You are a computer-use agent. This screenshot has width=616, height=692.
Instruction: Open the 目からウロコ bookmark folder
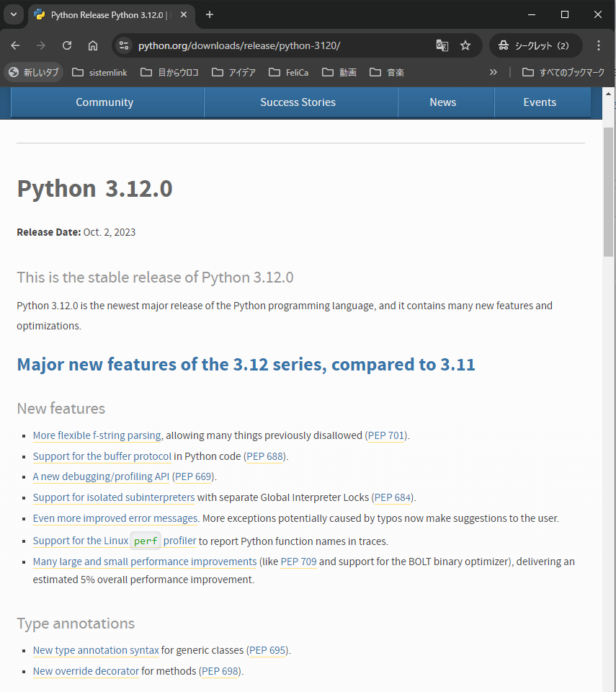(x=170, y=72)
